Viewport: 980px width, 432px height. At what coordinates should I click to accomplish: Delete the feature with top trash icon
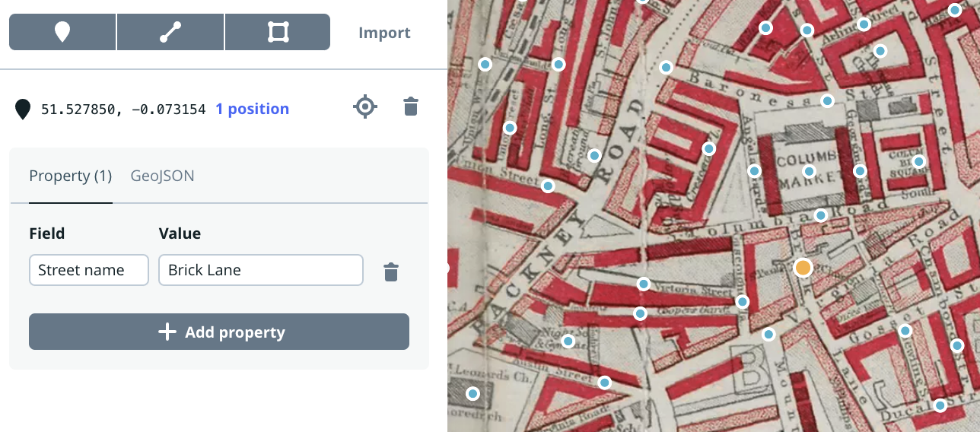point(411,106)
